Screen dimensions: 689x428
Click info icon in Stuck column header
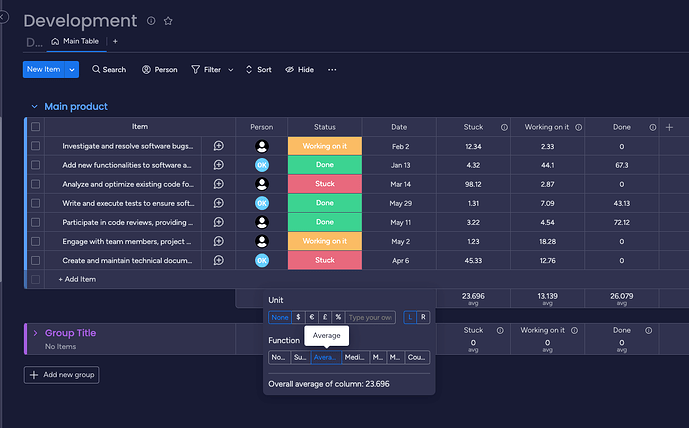(x=504, y=127)
